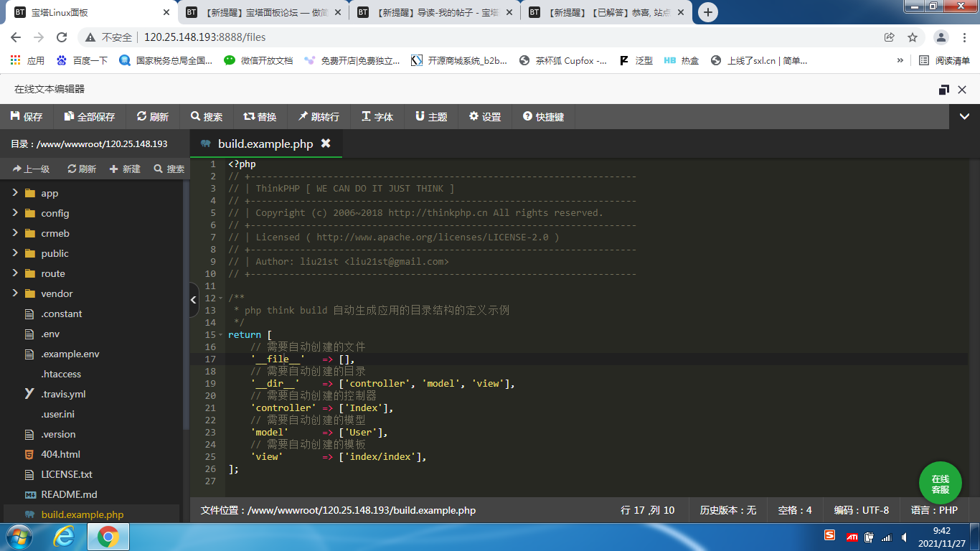Expand the config folder
The image size is (980, 551).
click(14, 213)
